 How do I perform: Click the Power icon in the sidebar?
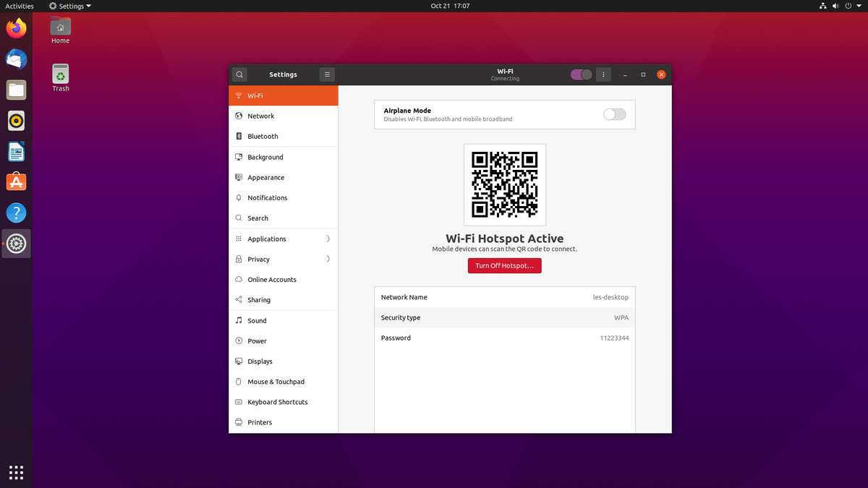click(239, 341)
